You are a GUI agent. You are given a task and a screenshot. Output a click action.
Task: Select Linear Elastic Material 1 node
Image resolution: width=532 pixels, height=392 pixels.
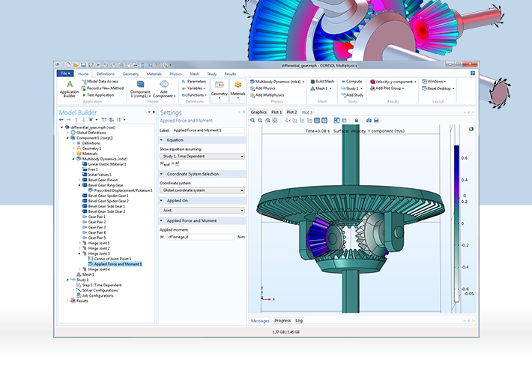104,164
